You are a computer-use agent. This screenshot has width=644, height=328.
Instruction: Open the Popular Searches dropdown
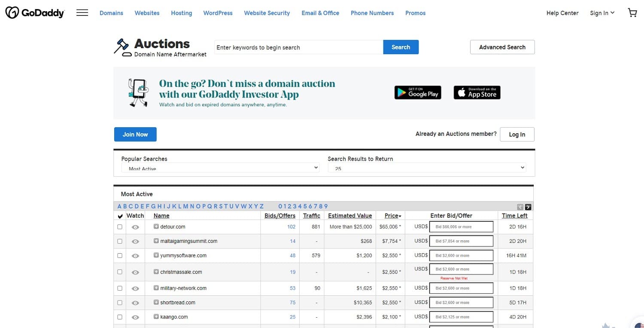coord(220,168)
